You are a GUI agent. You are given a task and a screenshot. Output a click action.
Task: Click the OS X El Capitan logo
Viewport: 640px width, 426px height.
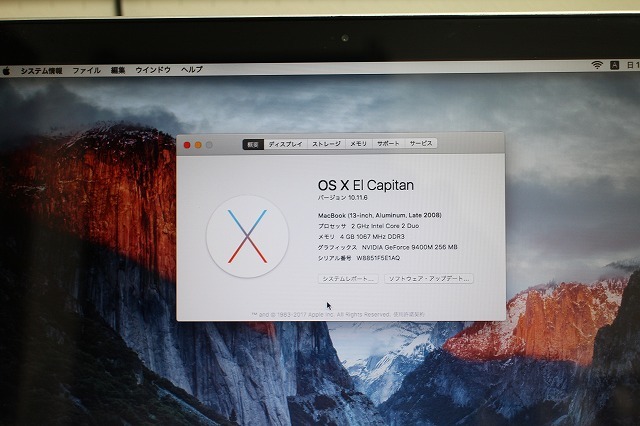[247, 237]
